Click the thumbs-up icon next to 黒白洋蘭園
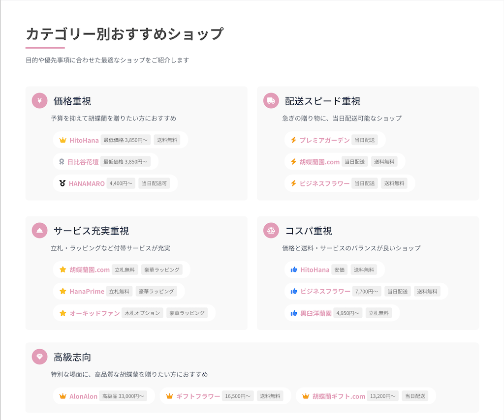 point(294,313)
